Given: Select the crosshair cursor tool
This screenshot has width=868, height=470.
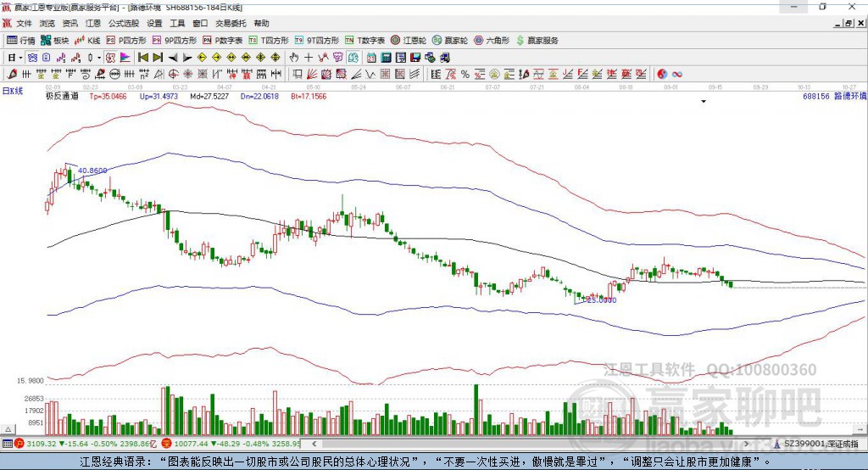Looking at the screenshot, I should tap(309, 58).
